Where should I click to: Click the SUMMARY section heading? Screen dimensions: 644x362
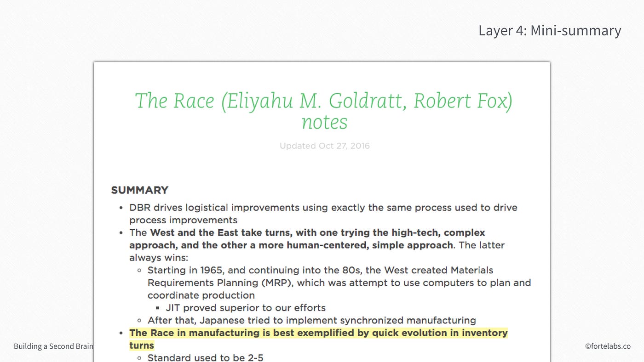(x=139, y=190)
